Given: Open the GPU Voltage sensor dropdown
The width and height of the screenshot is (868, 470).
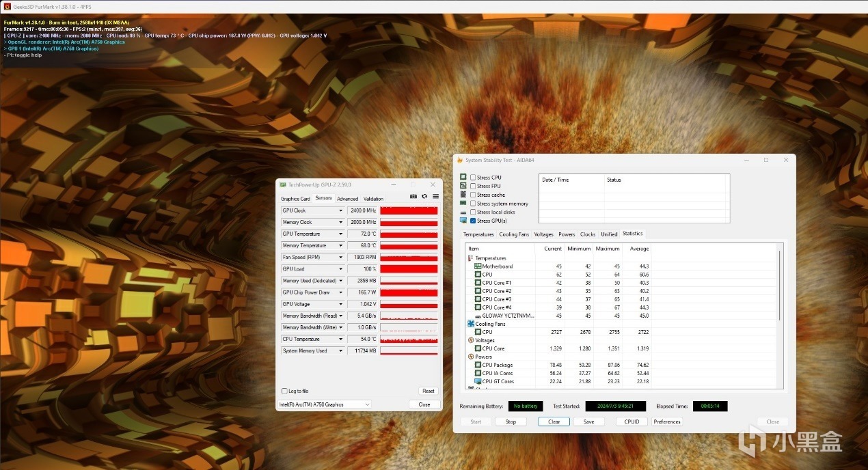Looking at the screenshot, I should pos(340,304).
